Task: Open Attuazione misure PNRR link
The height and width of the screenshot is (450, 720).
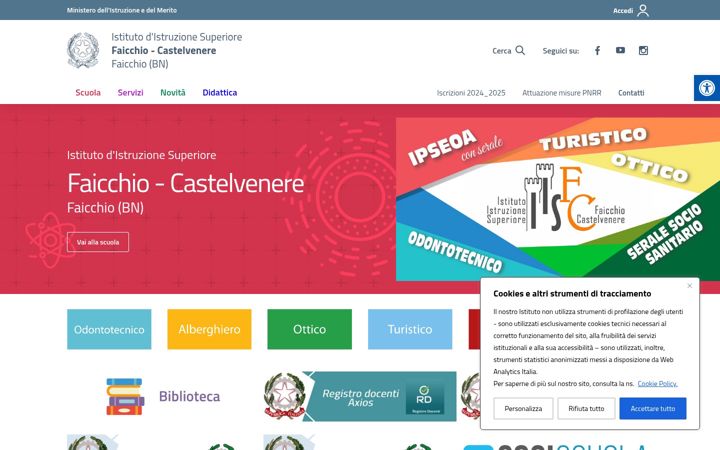Action: 562,93
